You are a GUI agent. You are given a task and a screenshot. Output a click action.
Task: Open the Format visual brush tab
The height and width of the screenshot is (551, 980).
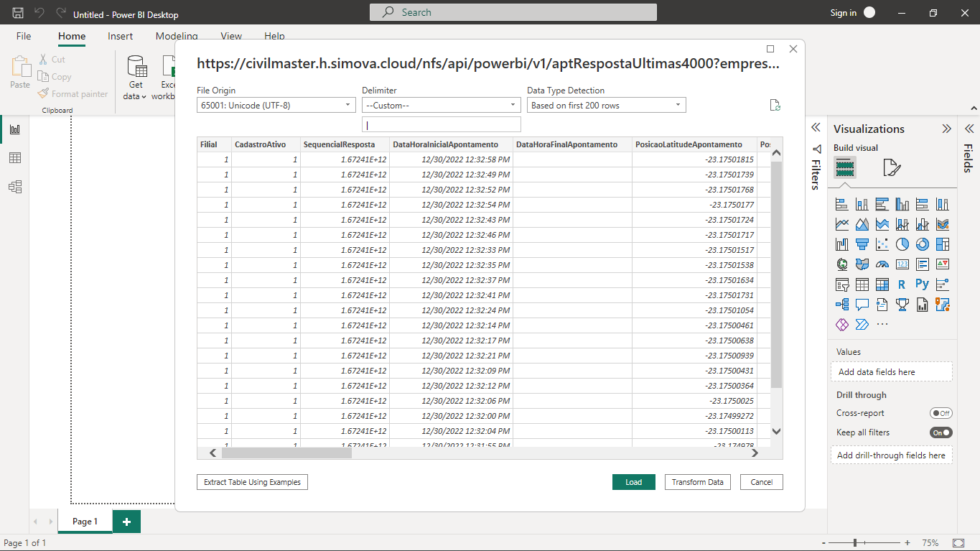[891, 168]
